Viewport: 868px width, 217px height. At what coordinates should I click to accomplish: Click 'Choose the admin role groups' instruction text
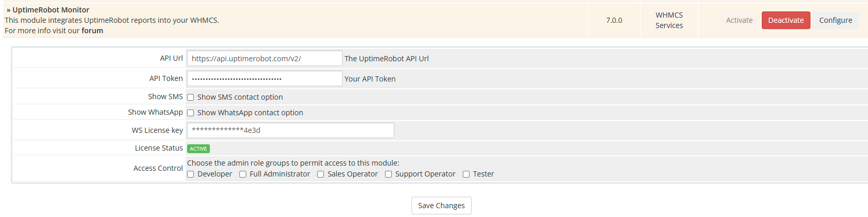click(x=293, y=163)
